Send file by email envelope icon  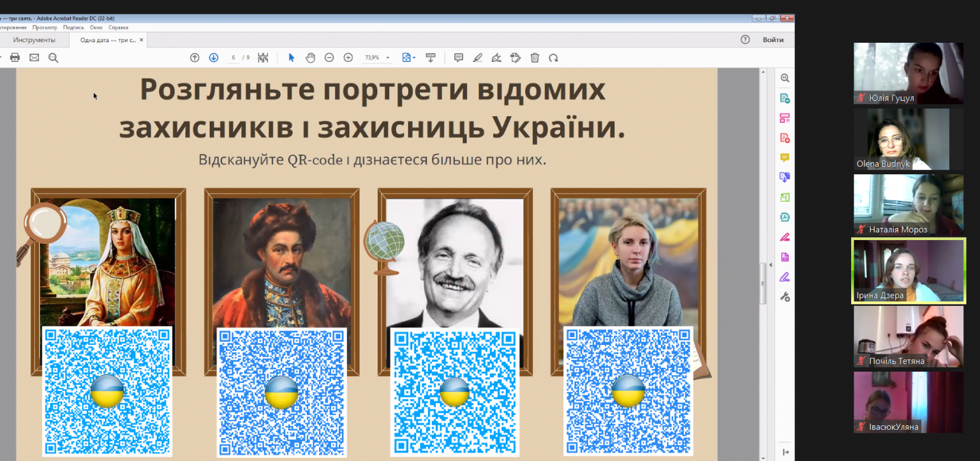coord(34,57)
